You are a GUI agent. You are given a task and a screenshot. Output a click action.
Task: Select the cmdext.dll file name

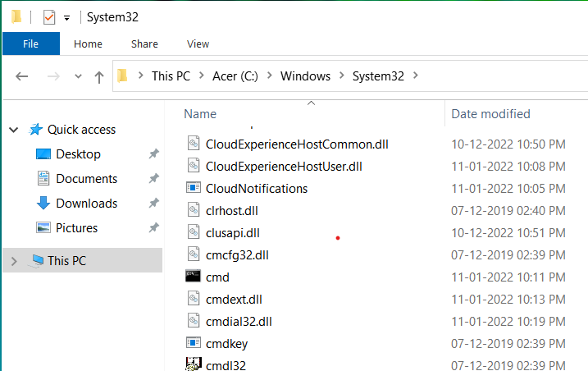(234, 300)
